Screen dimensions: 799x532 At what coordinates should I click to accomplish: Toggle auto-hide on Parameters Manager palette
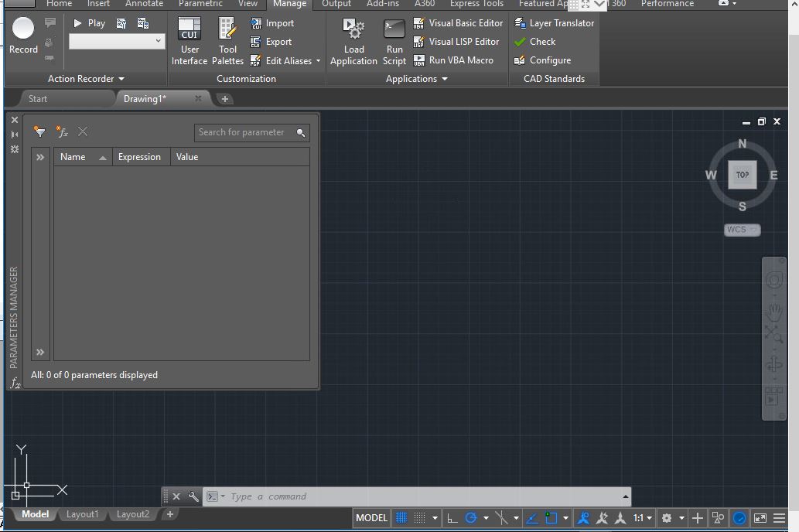coord(14,135)
